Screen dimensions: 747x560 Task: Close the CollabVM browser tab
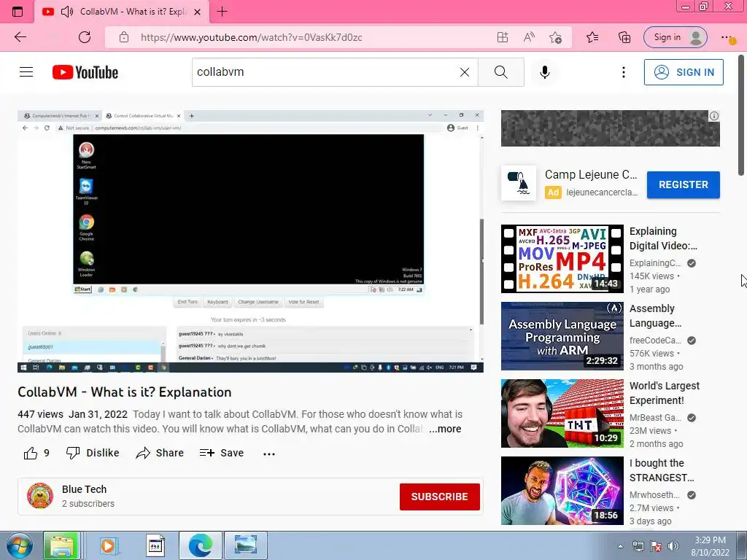[197, 12]
